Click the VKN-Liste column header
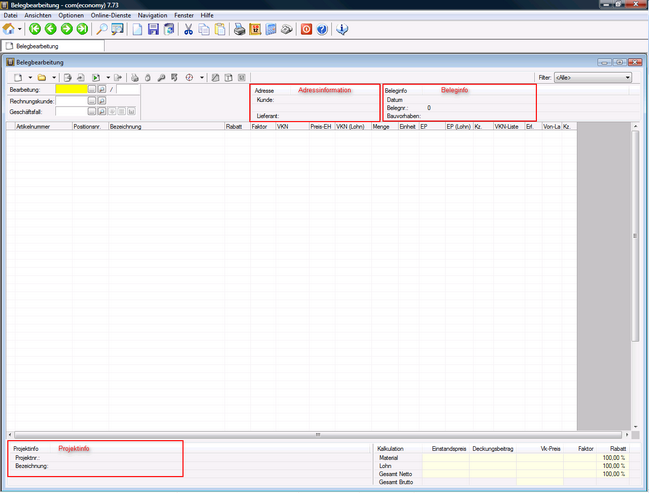 509,126
